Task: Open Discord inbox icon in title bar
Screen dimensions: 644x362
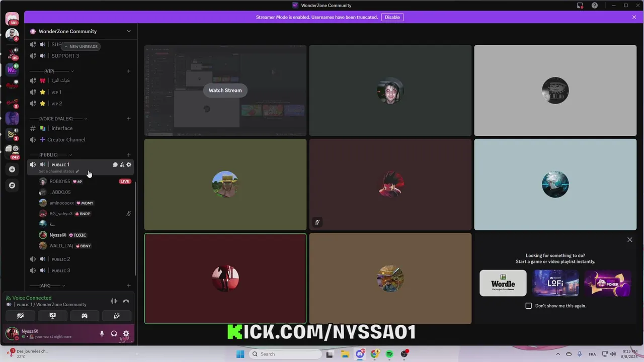Action: pyautogui.click(x=580, y=6)
